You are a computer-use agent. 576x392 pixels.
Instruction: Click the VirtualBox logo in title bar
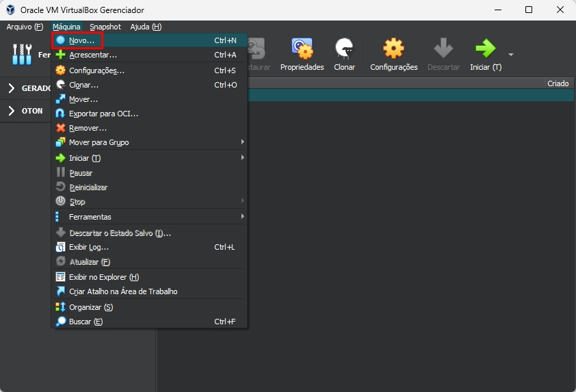(x=10, y=10)
